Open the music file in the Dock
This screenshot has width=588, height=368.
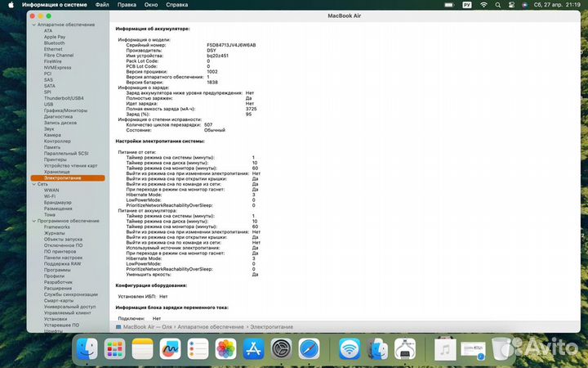coord(445,349)
